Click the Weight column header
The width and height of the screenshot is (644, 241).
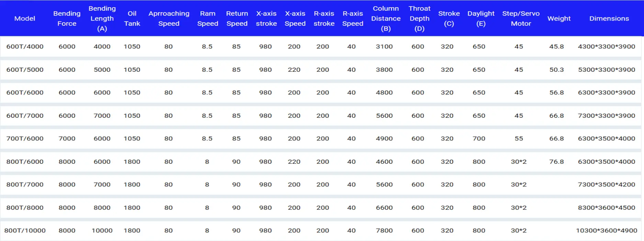coord(559,19)
